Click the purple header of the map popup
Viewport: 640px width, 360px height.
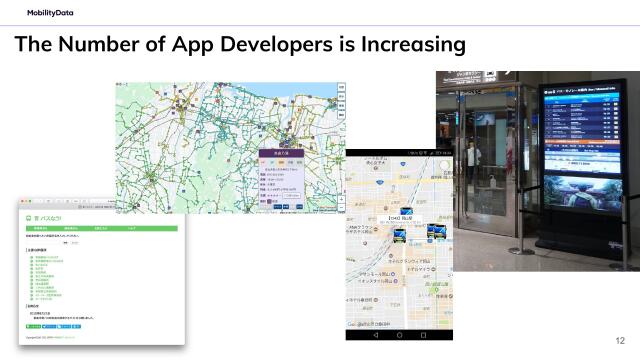(x=281, y=153)
